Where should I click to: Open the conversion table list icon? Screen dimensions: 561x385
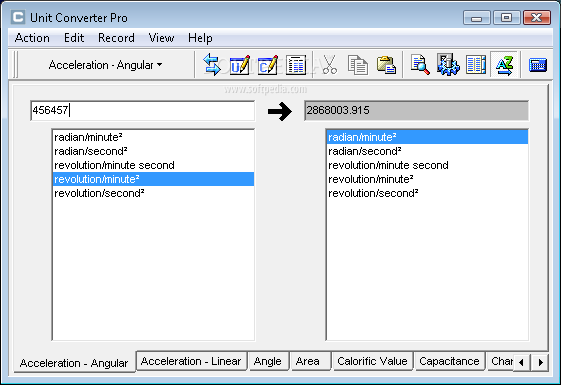tap(296, 65)
